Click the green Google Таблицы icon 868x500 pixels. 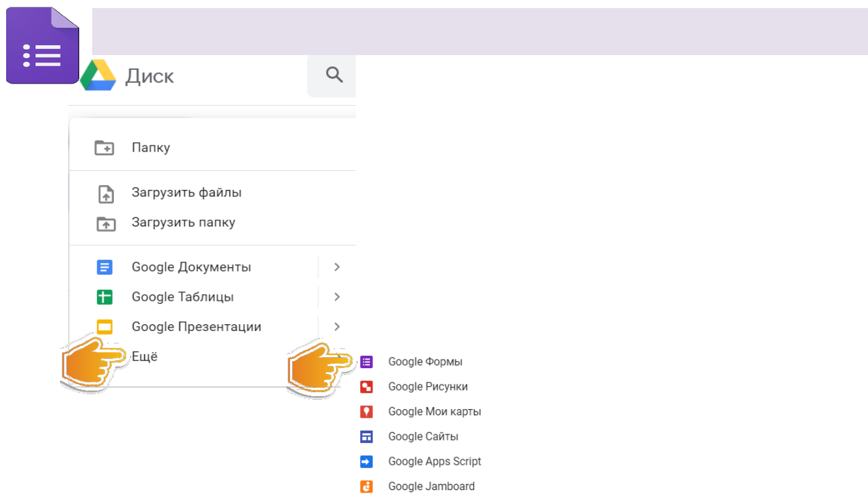105,297
